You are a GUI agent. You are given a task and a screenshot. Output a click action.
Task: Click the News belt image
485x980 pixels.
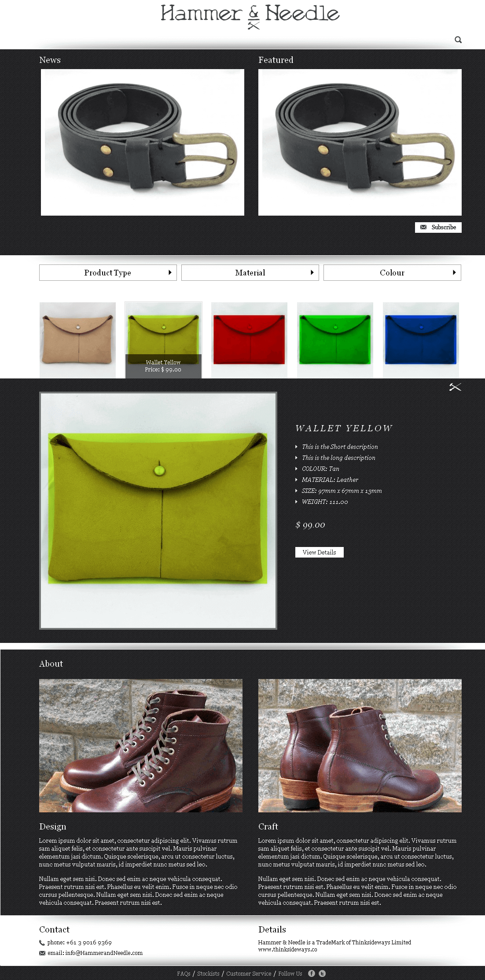pyautogui.click(x=143, y=142)
